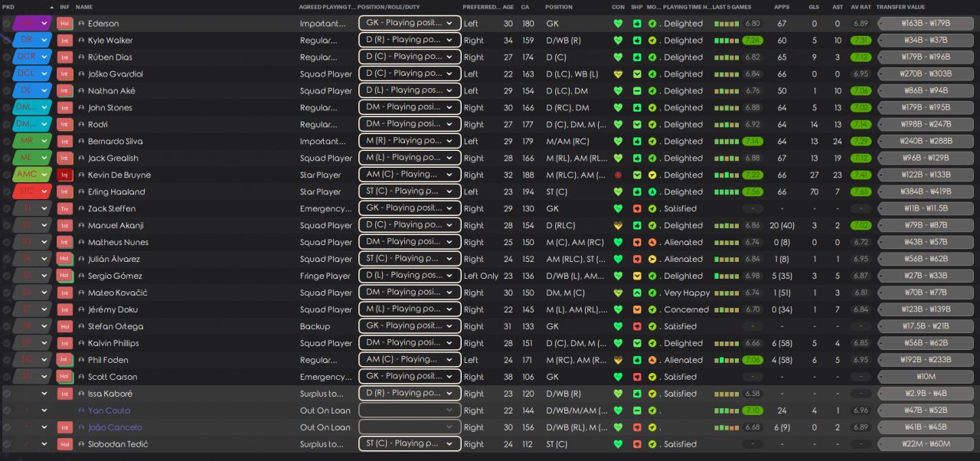The height and width of the screenshot is (461, 980).
Task: Click the person icon beside Phil Foden
Action: pyautogui.click(x=82, y=361)
